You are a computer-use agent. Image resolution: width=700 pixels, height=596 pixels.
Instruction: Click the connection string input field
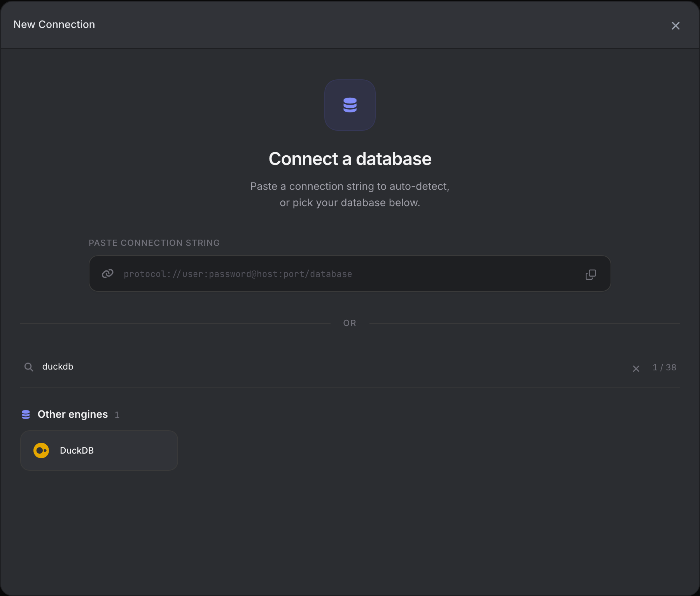(x=350, y=274)
